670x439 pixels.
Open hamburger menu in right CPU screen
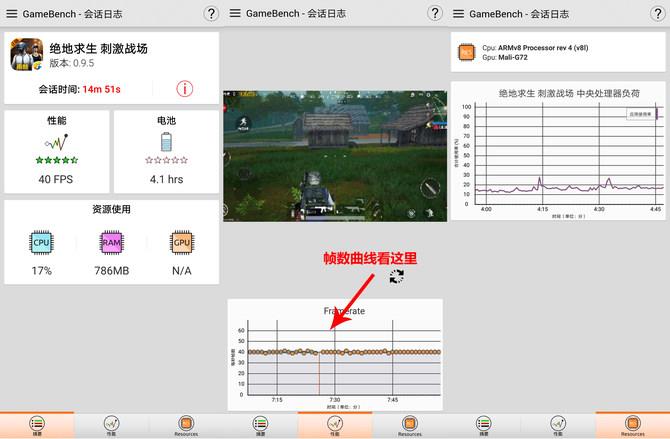pyautogui.click(x=458, y=14)
